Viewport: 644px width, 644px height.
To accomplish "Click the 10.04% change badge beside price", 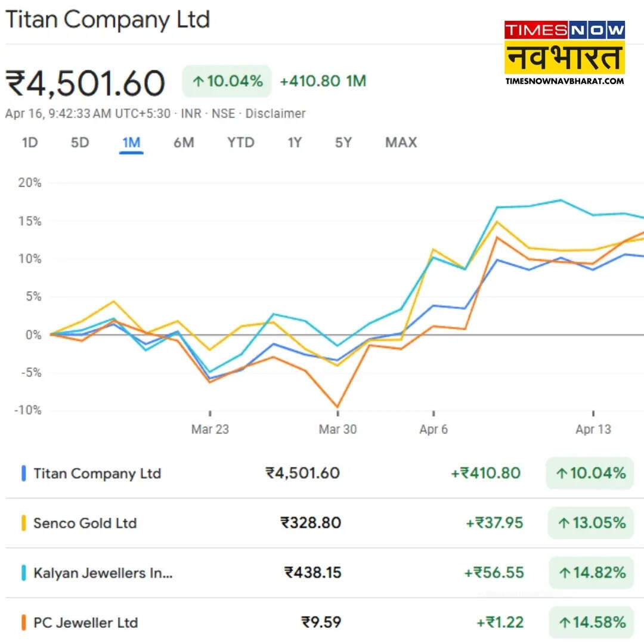I will point(227,81).
